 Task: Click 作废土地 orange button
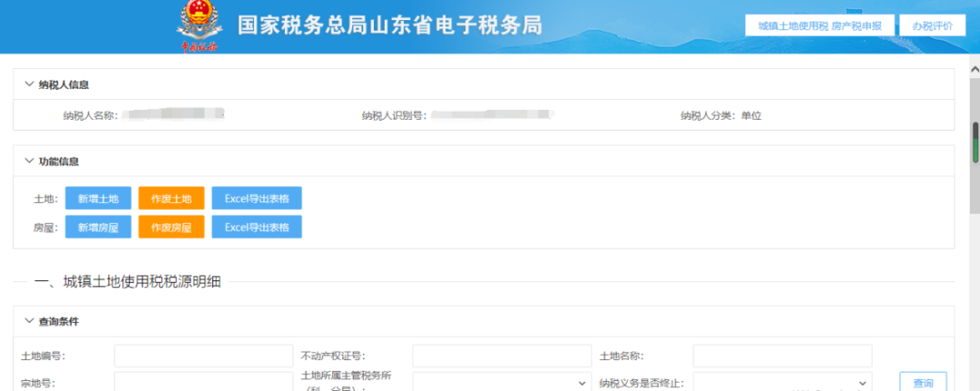171,198
